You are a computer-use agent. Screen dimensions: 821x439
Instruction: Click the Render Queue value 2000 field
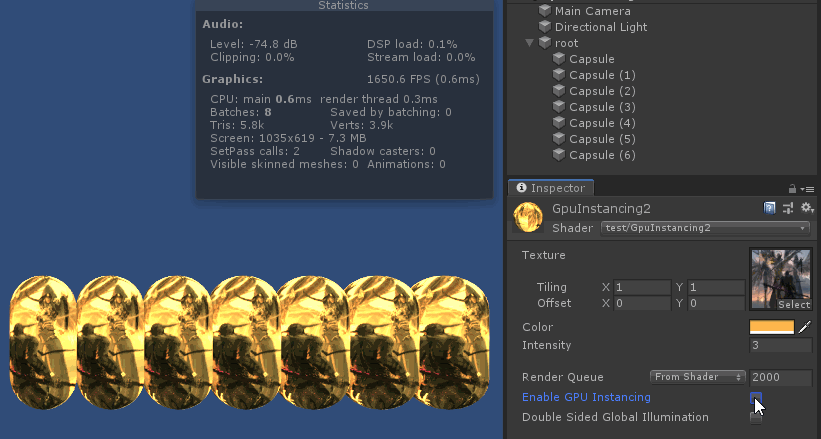780,377
